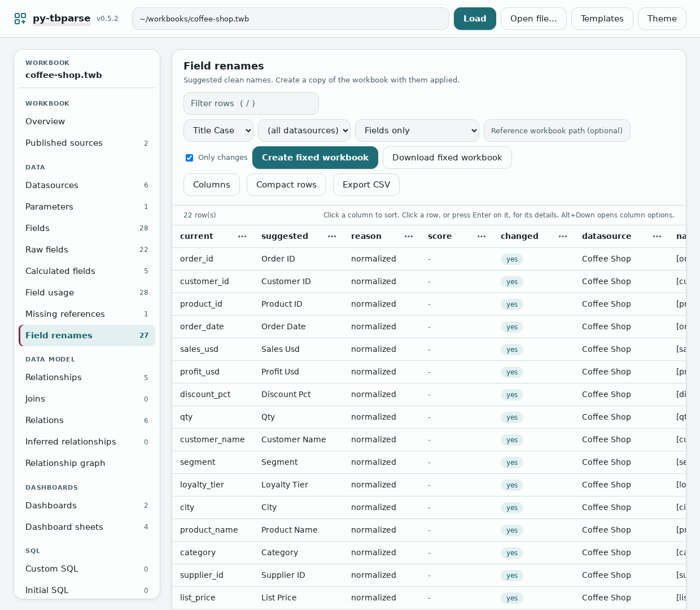Open column options for the suggested column
Viewport: 700px width, 610px height.
click(x=332, y=236)
